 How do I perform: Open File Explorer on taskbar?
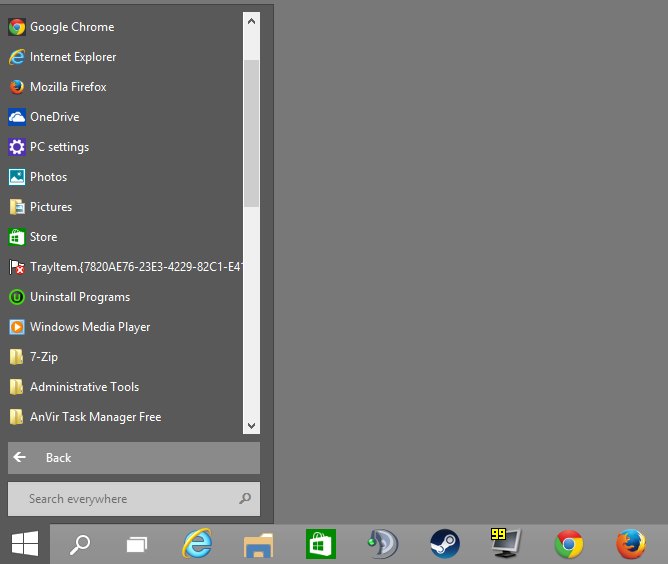pos(259,545)
